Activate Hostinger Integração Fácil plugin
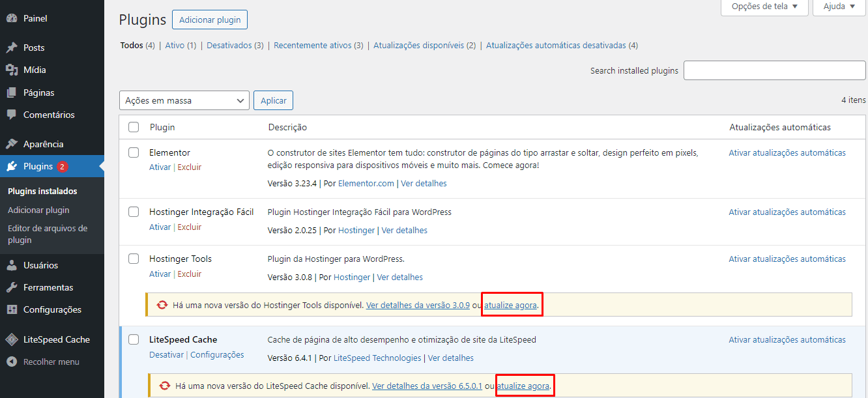Viewport: 868px width, 398px height. [x=160, y=227]
